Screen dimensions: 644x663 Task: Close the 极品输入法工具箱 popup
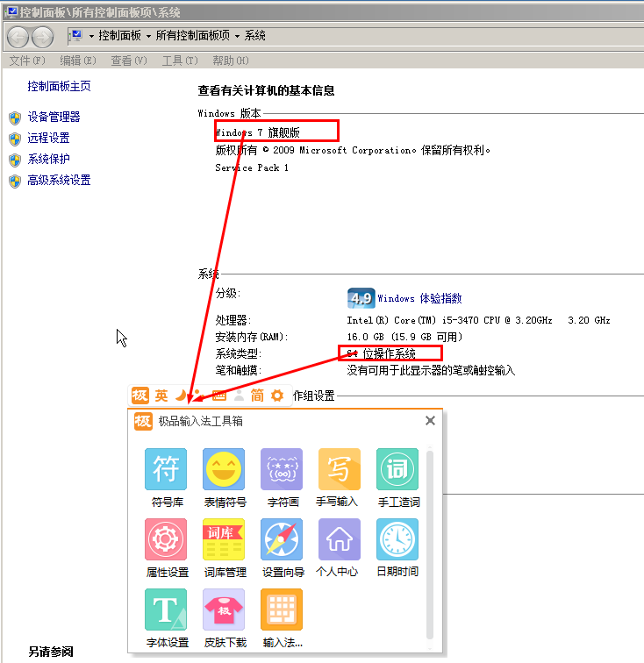[x=430, y=420]
